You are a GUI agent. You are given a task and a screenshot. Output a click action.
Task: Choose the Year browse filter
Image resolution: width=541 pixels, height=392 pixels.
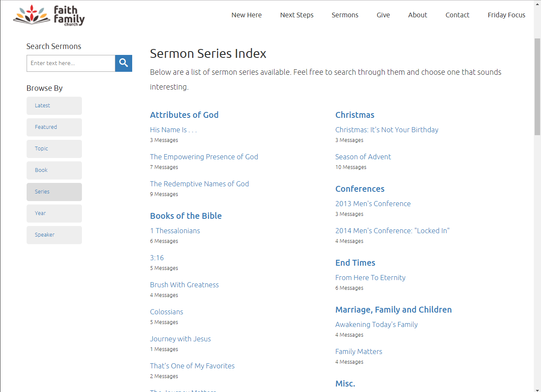(54, 213)
